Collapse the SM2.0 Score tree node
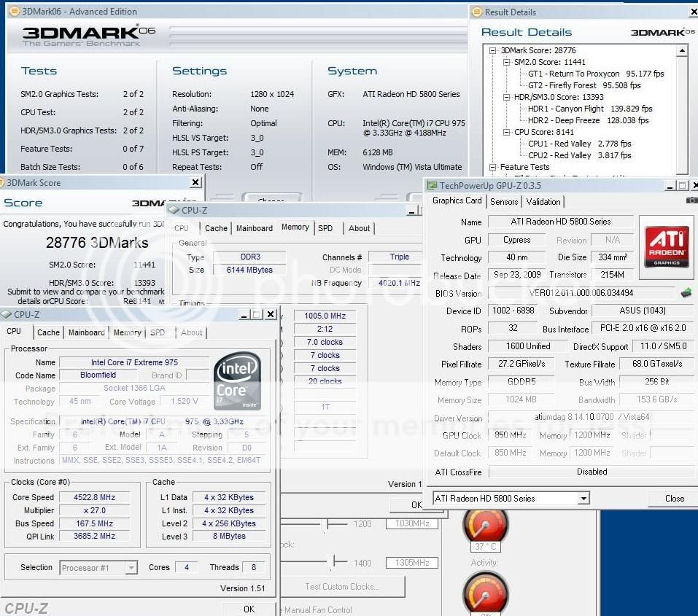698x616 pixels. coord(508,63)
